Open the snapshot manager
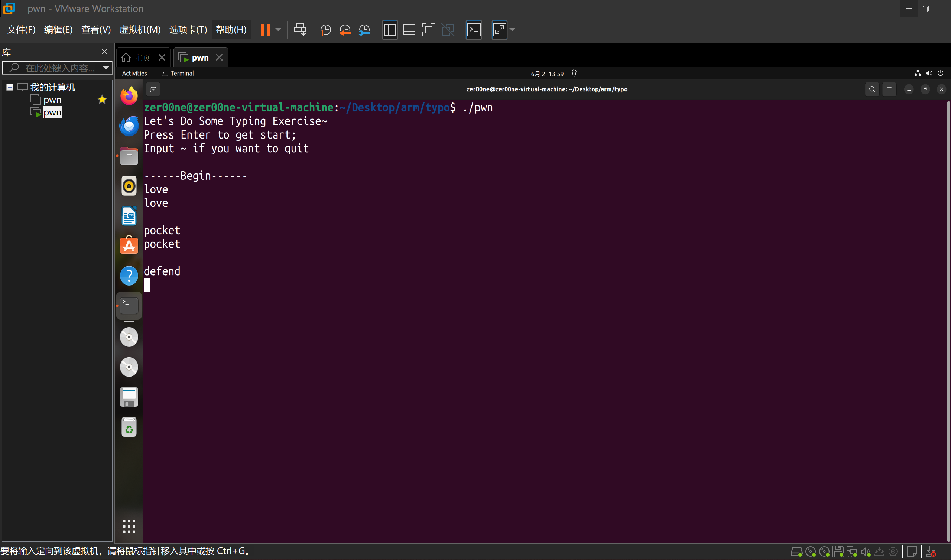Image resolution: width=951 pixels, height=560 pixels. click(x=364, y=29)
